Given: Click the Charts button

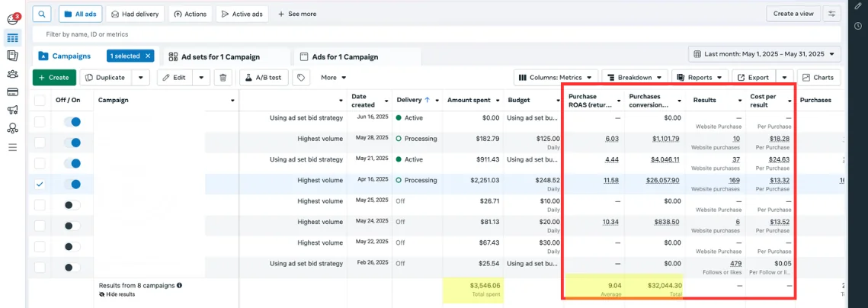Looking at the screenshot, I should 818,78.
